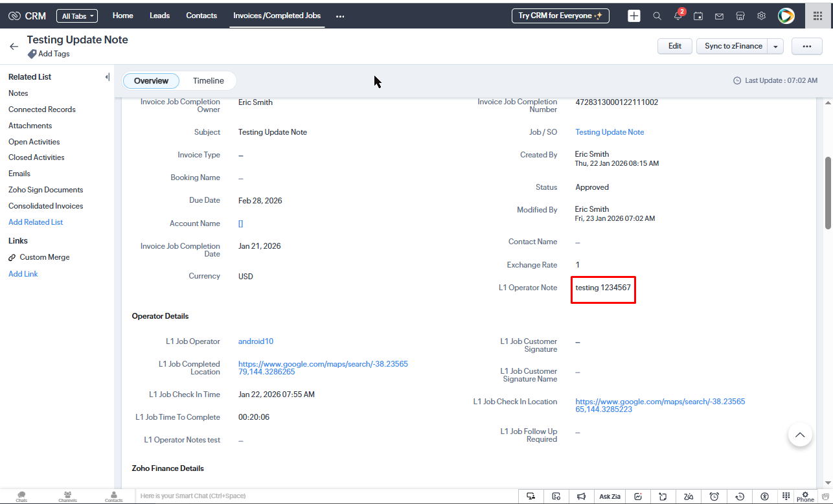Click the vertical scrollbar thumb
The height and width of the screenshot is (504, 833).
pyautogui.click(x=828, y=192)
